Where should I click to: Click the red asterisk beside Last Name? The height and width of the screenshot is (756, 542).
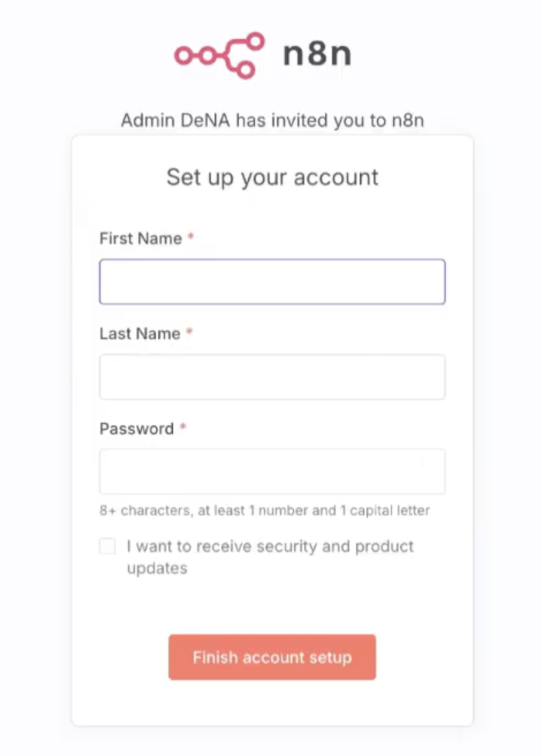pos(190,333)
